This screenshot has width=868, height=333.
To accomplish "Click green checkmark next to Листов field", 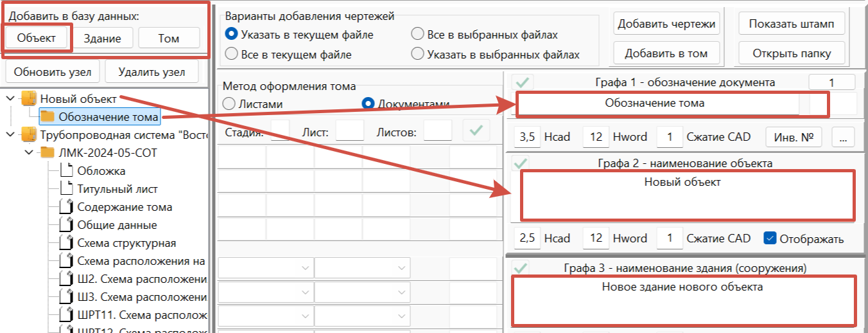I will click(476, 130).
